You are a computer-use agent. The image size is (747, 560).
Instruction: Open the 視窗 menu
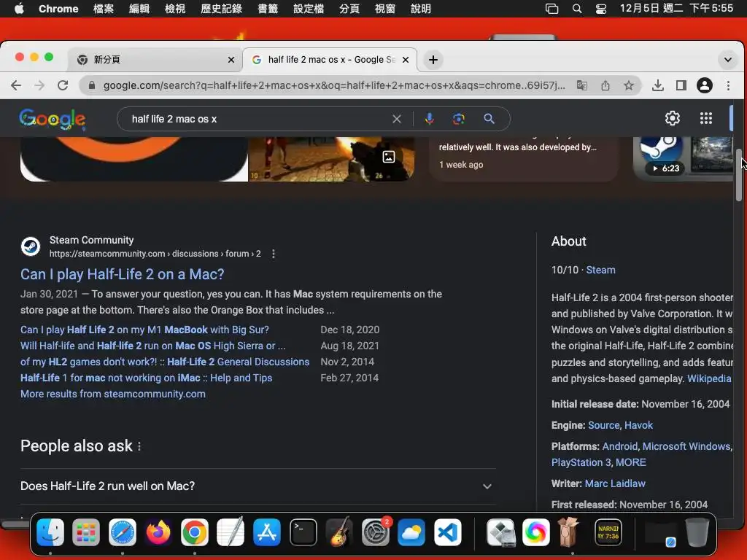tap(384, 9)
